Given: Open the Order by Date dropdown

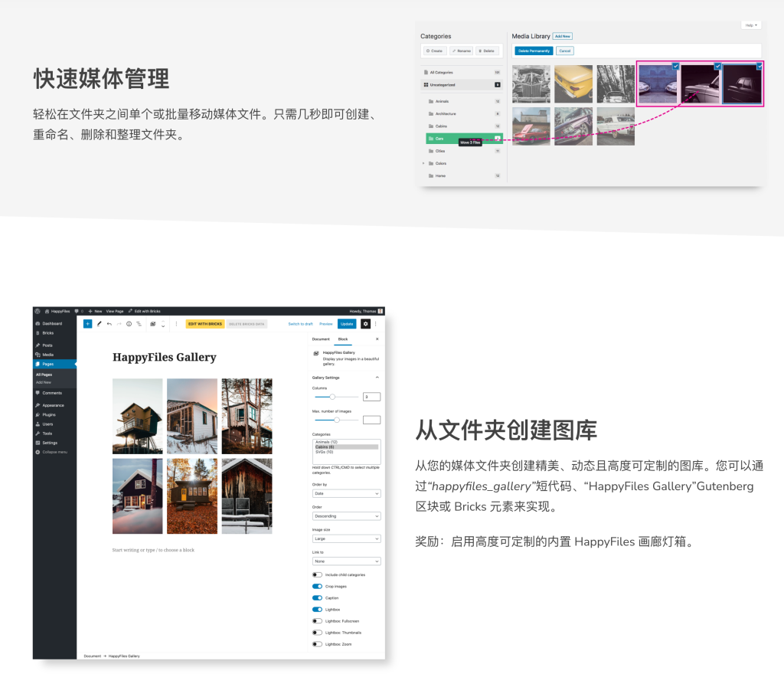Looking at the screenshot, I should click(x=347, y=493).
